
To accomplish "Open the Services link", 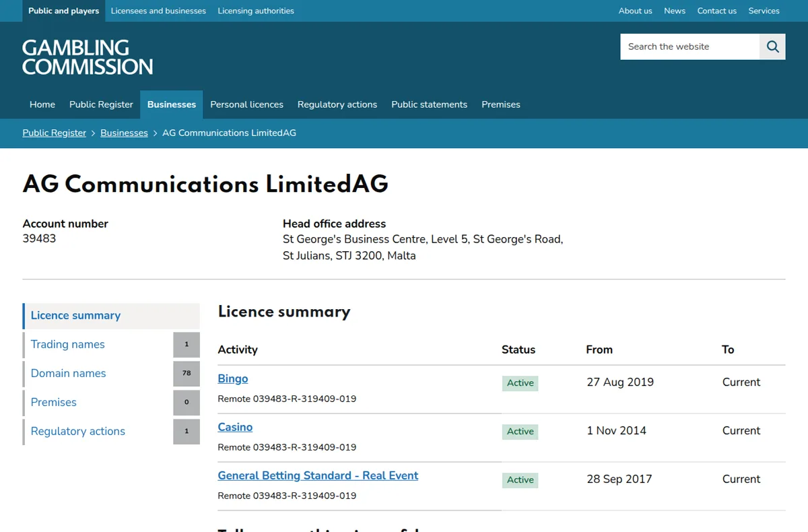I will click(764, 11).
